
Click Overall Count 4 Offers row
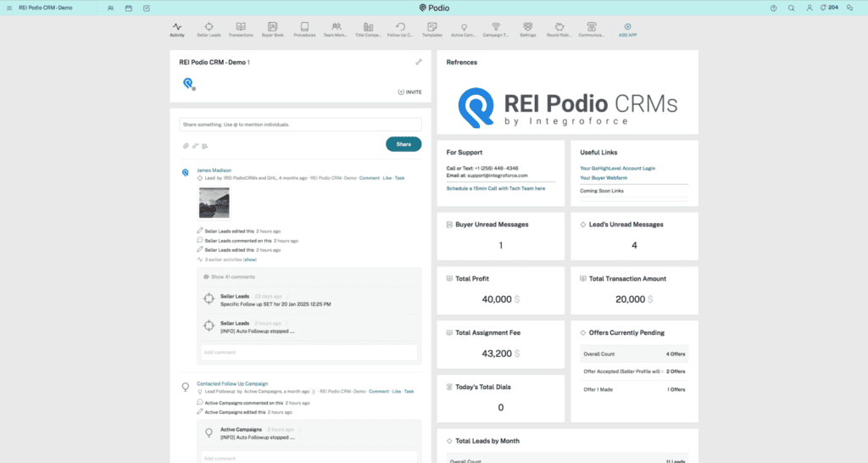point(634,354)
